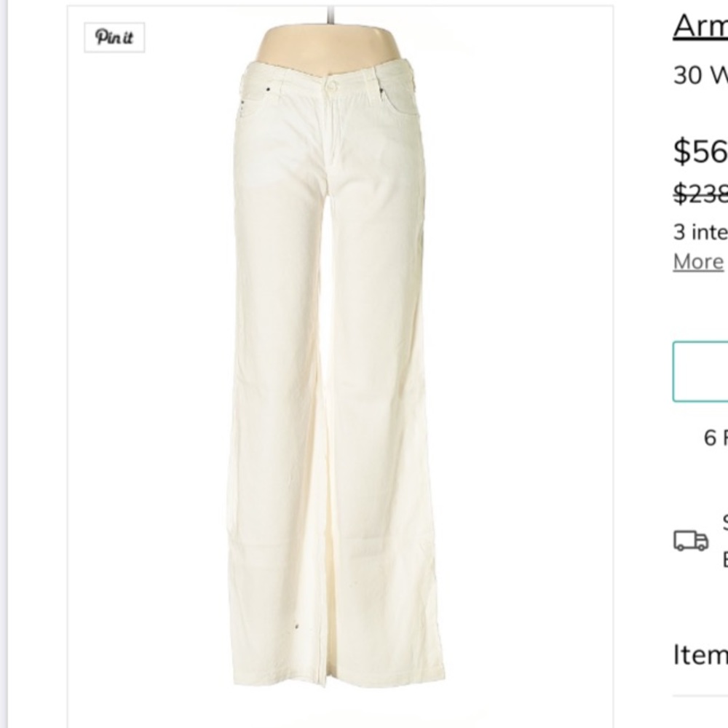Expand the More link below installment info

point(696,261)
